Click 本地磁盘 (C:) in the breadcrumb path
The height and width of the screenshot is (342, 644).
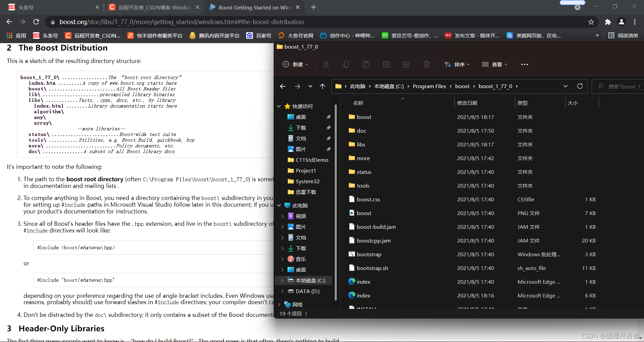tap(389, 86)
